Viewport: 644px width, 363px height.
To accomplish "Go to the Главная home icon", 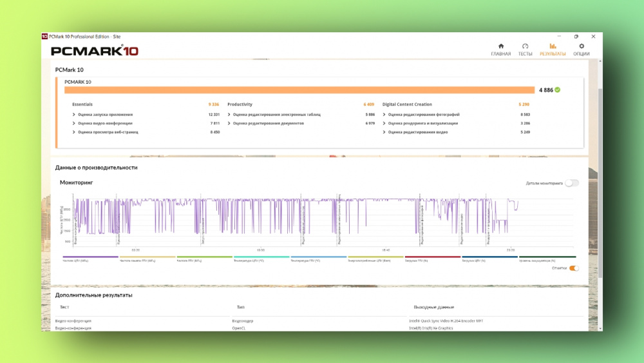I will (501, 46).
